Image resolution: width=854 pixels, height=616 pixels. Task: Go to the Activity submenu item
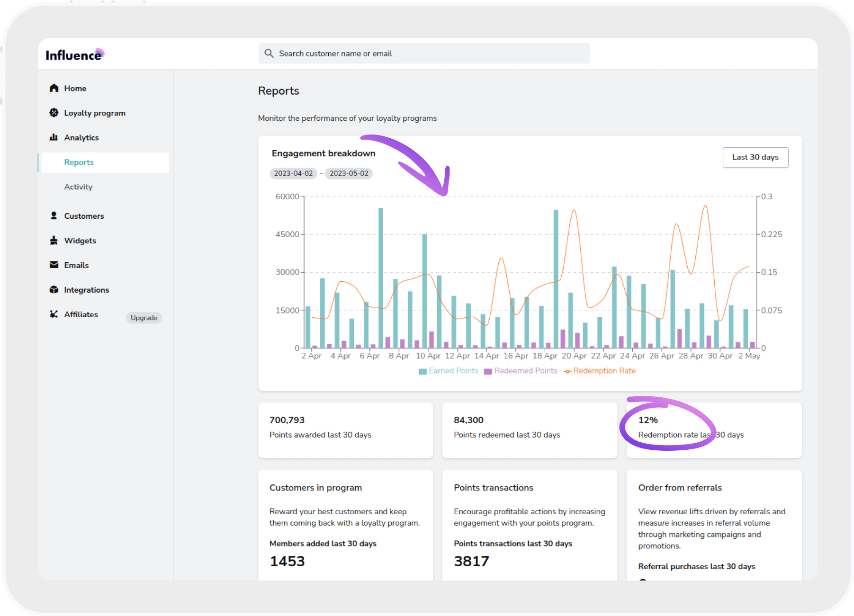(x=79, y=187)
